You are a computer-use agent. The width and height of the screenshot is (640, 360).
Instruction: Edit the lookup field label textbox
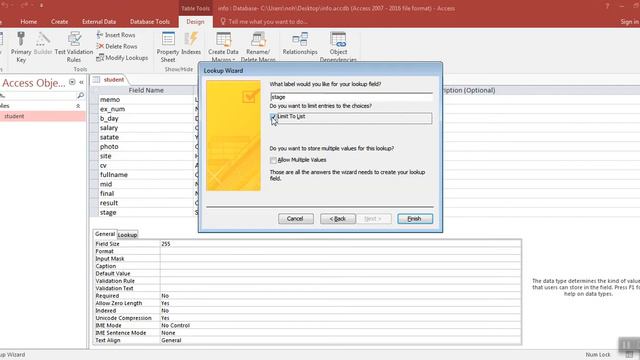[x=351, y=97]
